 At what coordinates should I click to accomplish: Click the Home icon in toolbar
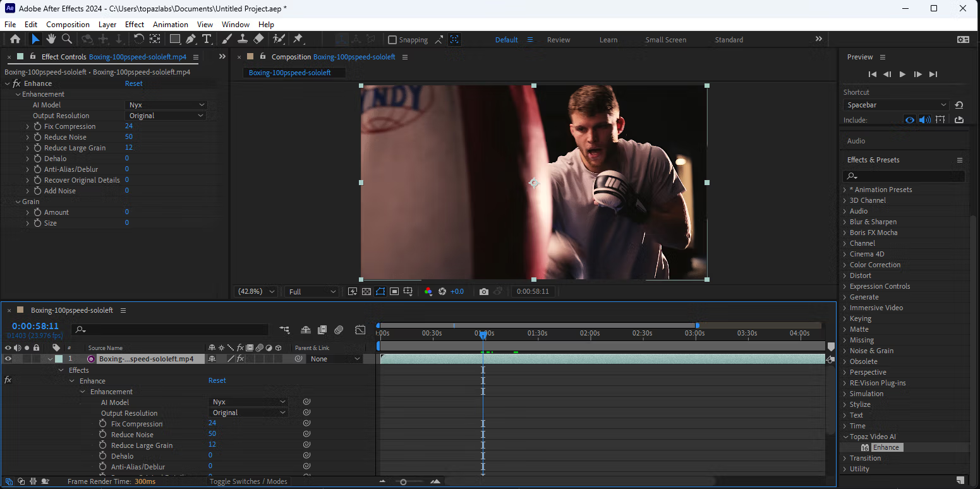(x=15, y=39)
